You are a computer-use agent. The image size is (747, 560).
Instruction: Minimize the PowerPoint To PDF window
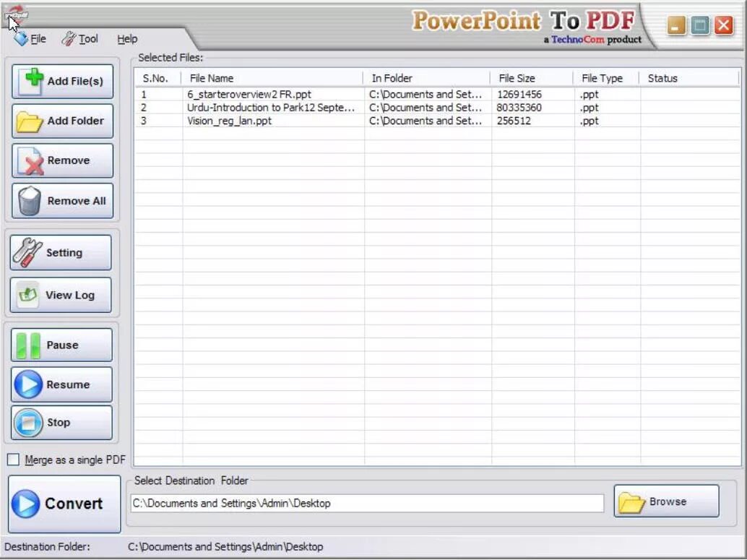[x=676, y=25]
